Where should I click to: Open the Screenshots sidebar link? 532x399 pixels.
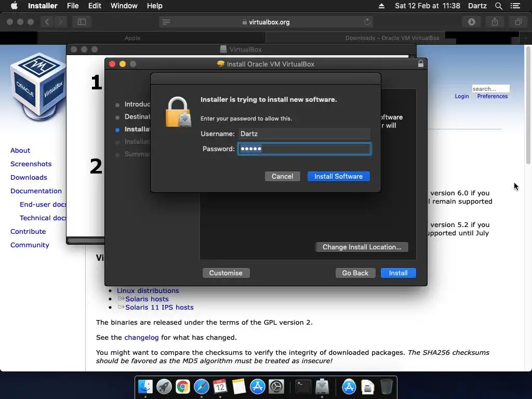[x=31, y=164]
